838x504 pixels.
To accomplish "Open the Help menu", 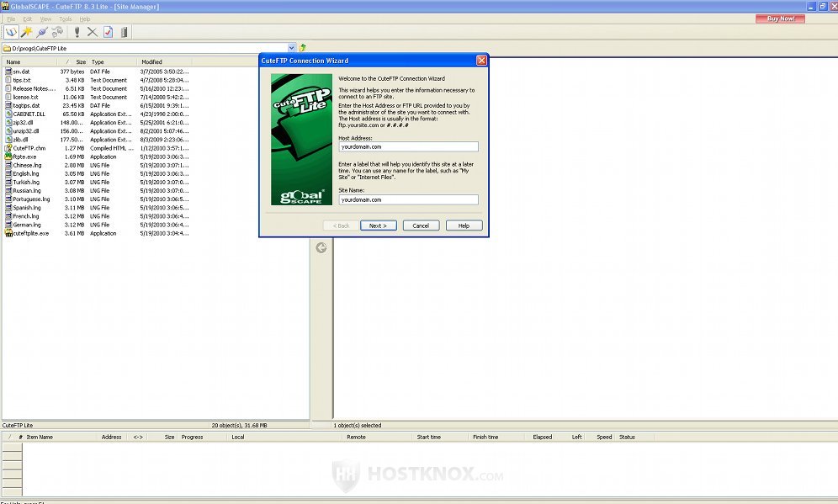I will pos(84,19).
